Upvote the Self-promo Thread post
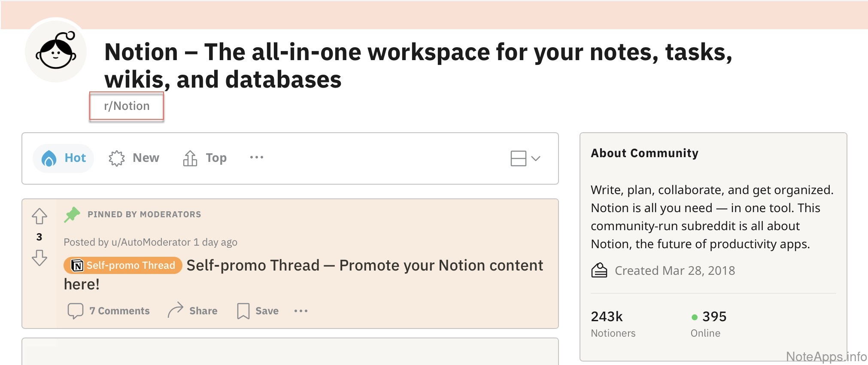Screen dimensions: 868x365 coord(39,216)
